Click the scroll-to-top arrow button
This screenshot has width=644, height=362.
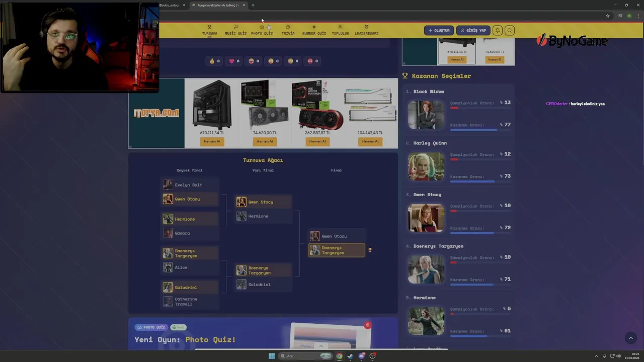pos(630,338)
